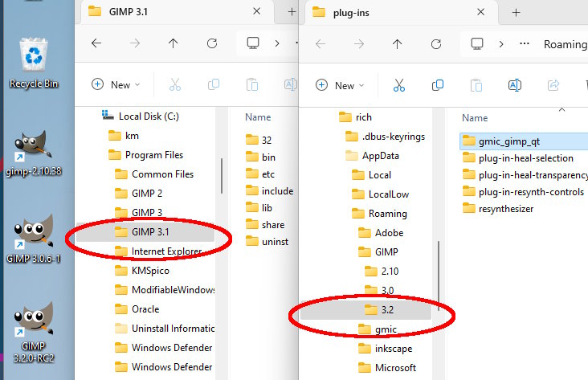Click Roaming in the plug-ins address bar
Screen dimensions: 588x380
pos(566,44)
